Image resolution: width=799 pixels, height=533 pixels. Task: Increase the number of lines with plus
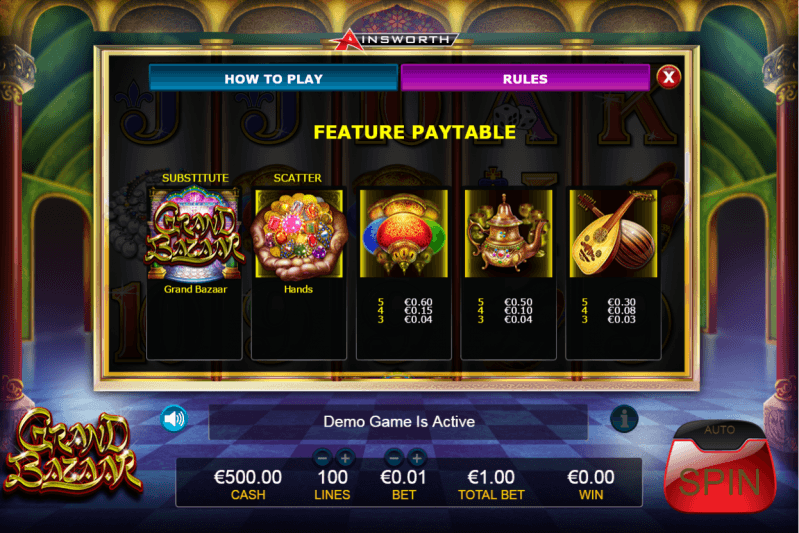tap(345, 458)
